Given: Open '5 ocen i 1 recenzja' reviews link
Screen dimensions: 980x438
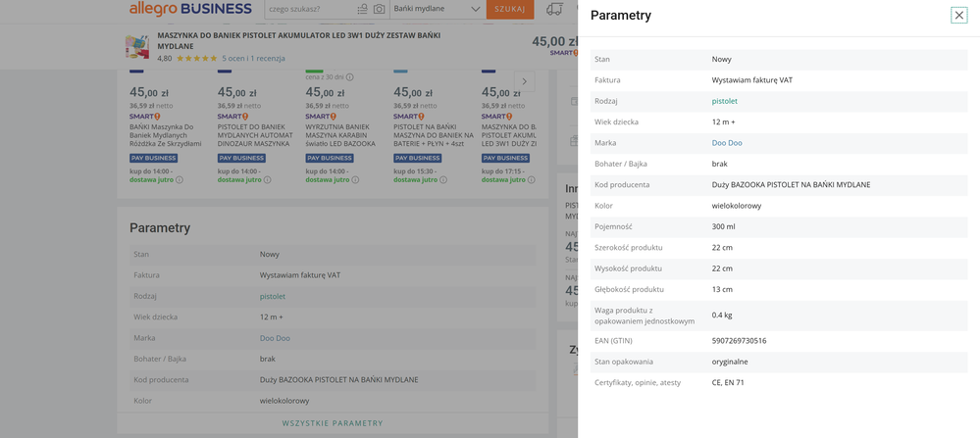Looking at the screenshot, I should (253, 59).
